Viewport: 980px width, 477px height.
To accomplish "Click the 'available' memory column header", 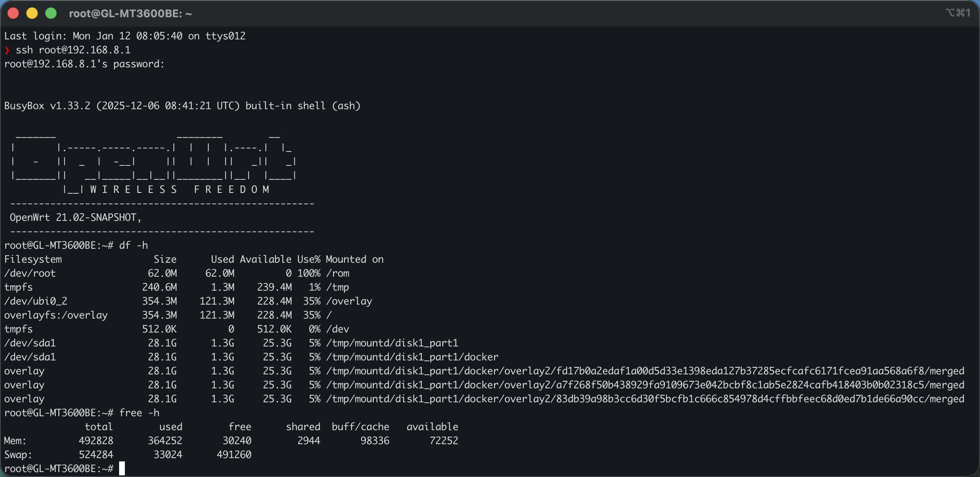I will pos(432,427).
